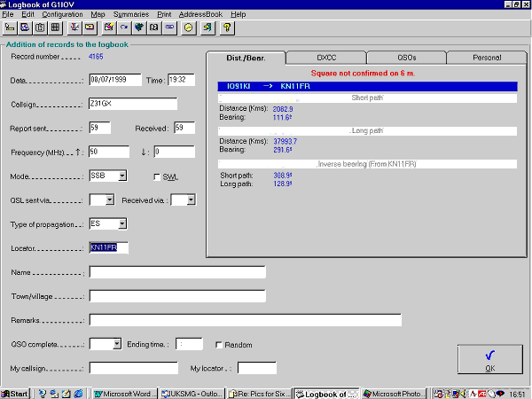Click the My locator input field
The height and width of the screenshot is (399, 532).
pos(257,368)
